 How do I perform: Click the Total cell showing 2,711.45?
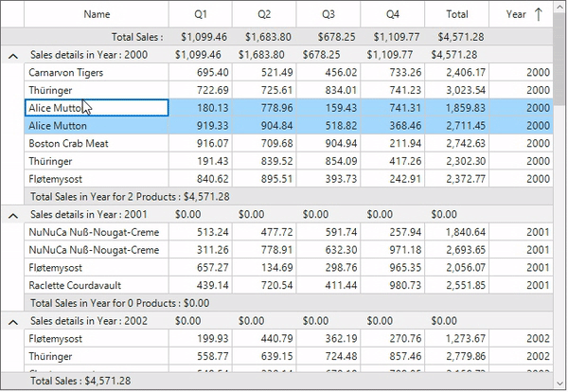coord(456,126)
